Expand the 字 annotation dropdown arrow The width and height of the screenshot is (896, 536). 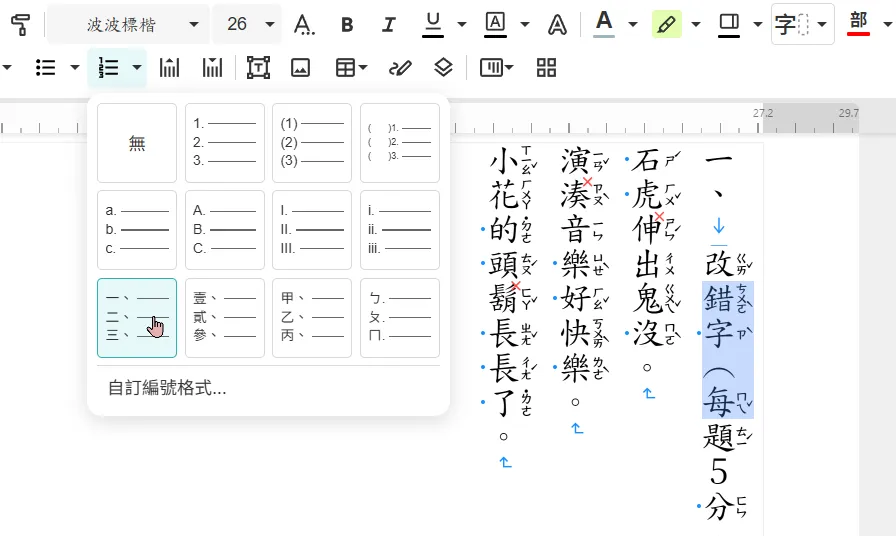[822, 25]
